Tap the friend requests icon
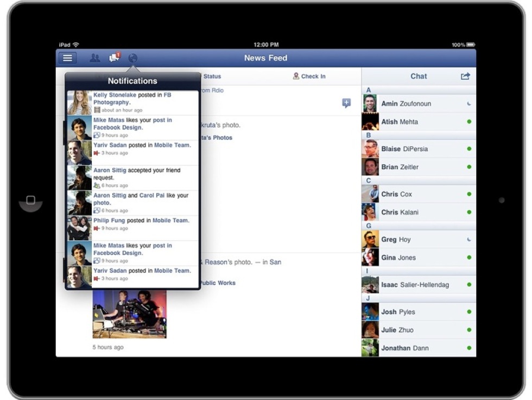The width and height of the screenshot is (532, 400). tap(95, 58)
